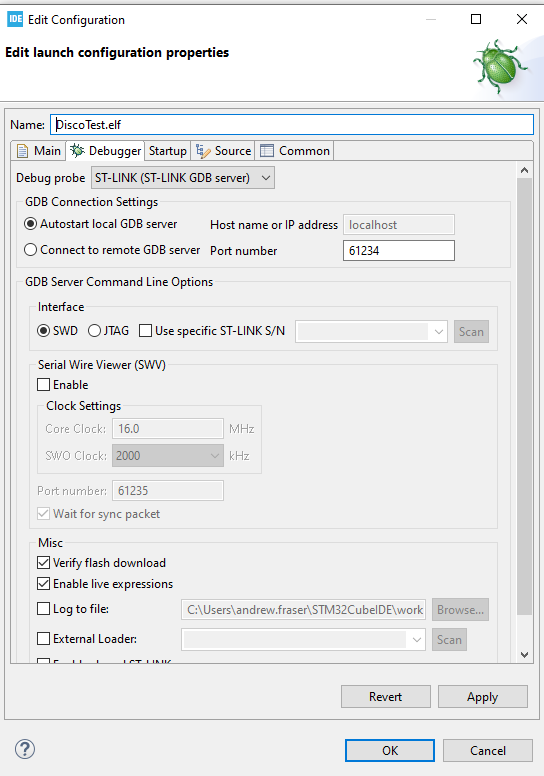Click the vertical scrollbar thumb
Screen dimensions: 544x776
pyautogui.click(x=525, y=396)
